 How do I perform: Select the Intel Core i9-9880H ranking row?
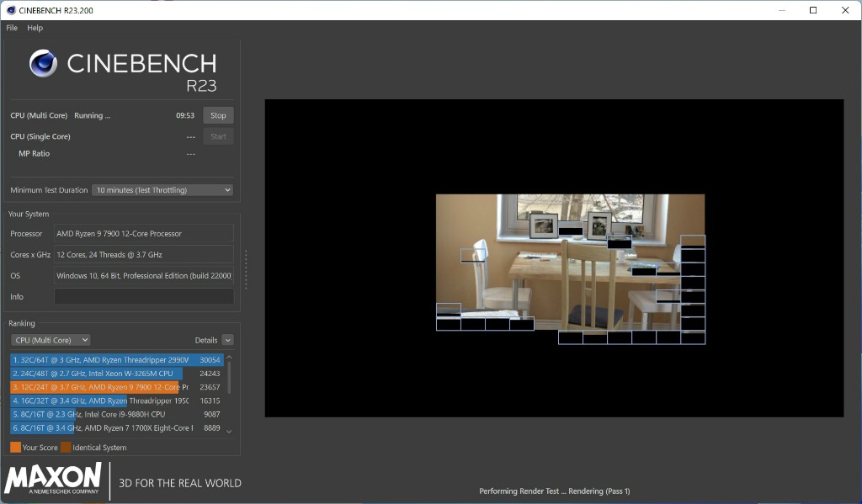click(116, 414)
